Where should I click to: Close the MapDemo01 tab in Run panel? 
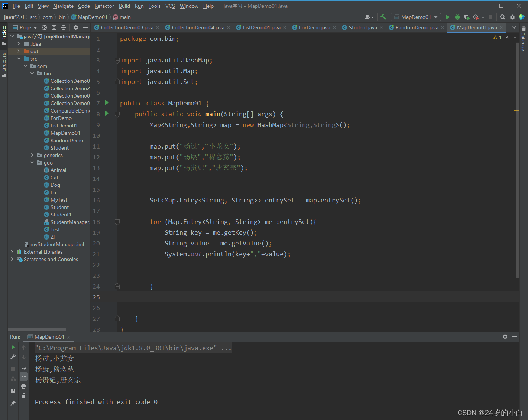(69, 337)
